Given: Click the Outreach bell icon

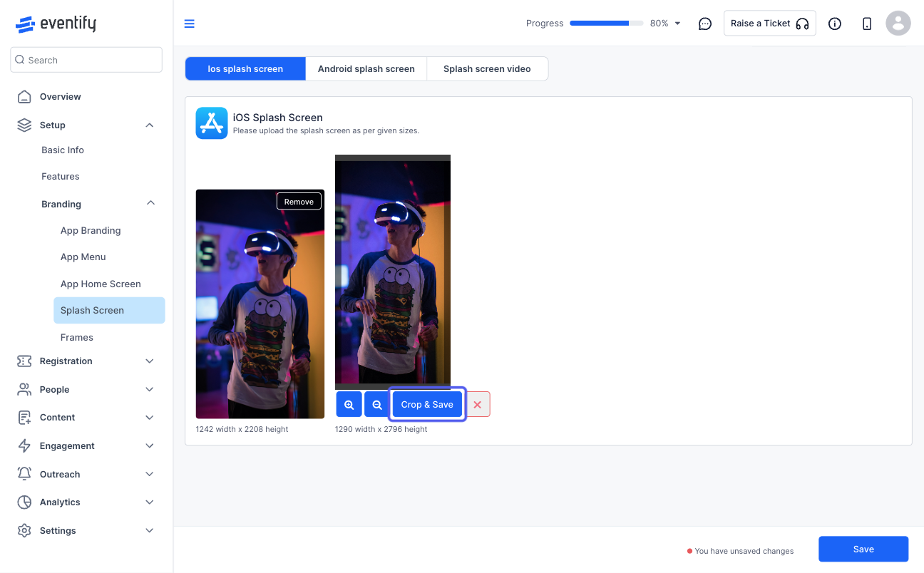Looking at the screenshot, I should click(x=24, y=474).
